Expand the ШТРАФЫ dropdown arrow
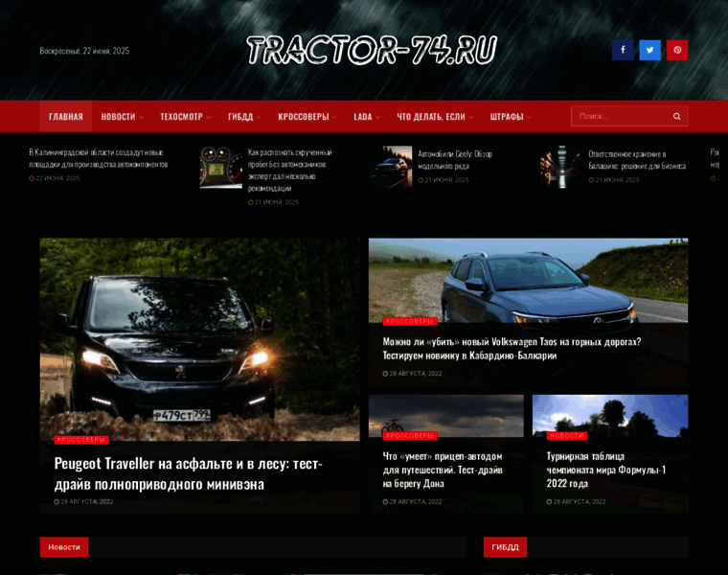This screenshot has width=728, height=575. 529,118
